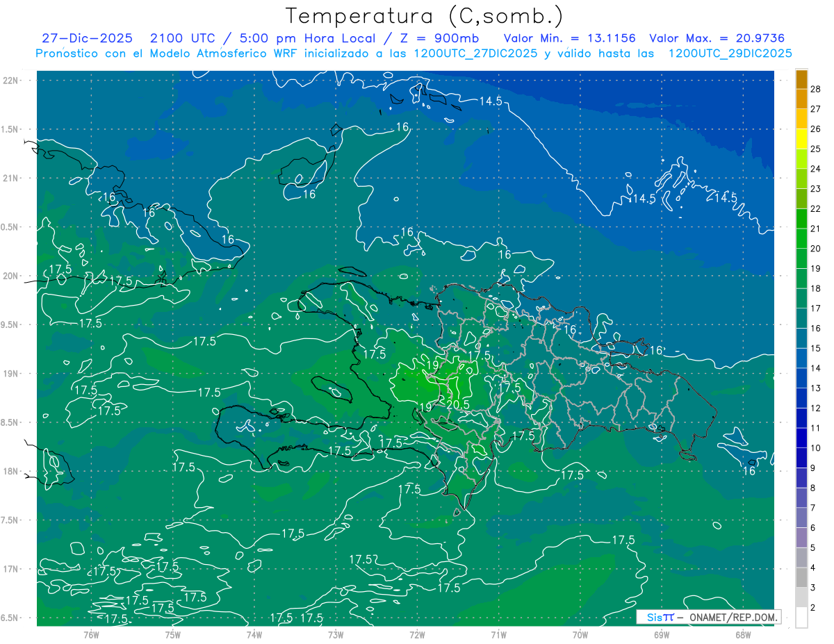834x644 pixels.
Task: Click the '28' color scale label
Action: tap(816, 88)
